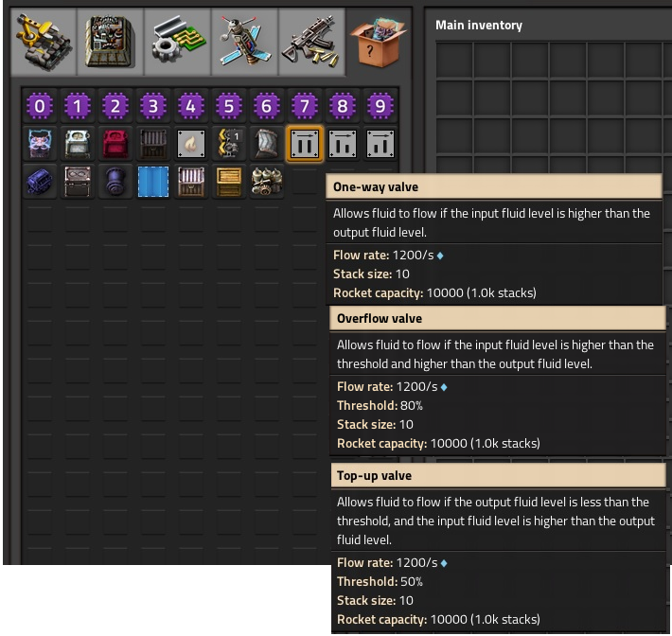Open the Space category tab

pos(245,43)
